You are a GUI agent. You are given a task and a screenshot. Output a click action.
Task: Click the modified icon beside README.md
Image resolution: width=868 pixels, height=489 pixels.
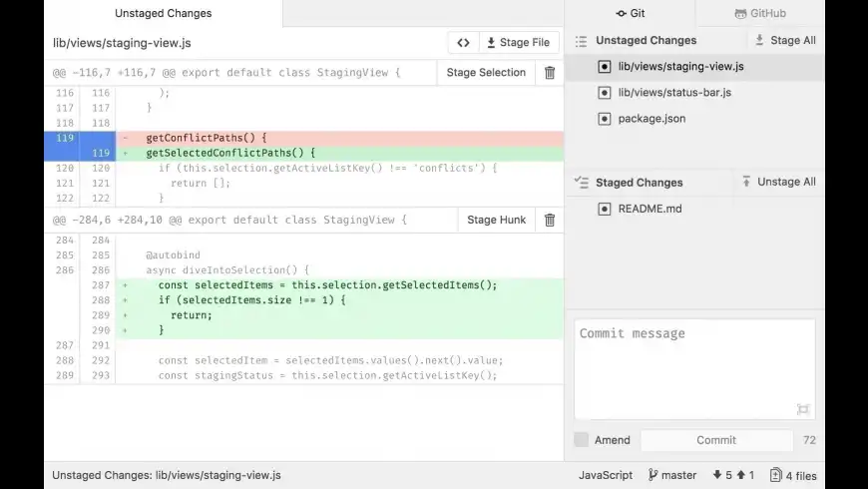pyautogui.click(x=604, y=209)
